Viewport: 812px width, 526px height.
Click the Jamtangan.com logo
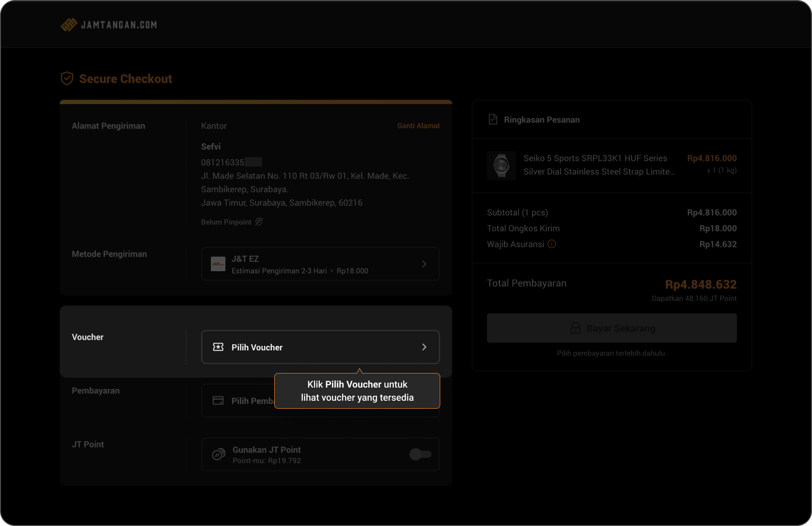coord(109,25)
